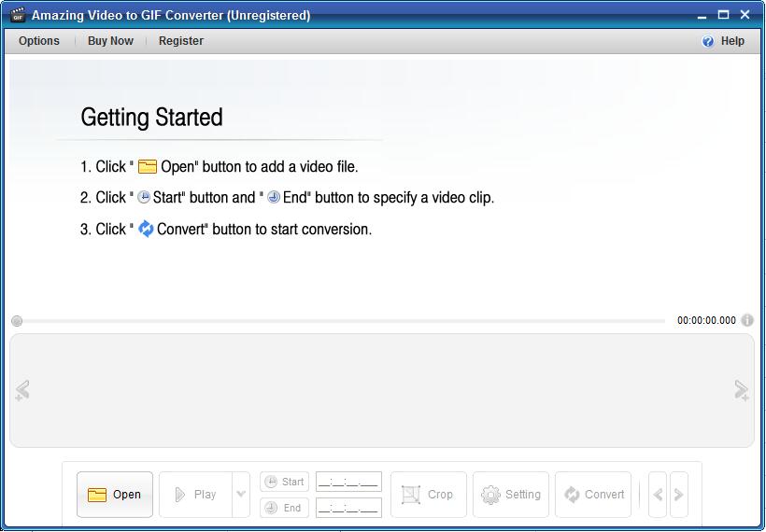Viewport: 766px width, 532px height.
Task: Click the end time input field
Action: [x=348, y=508]
